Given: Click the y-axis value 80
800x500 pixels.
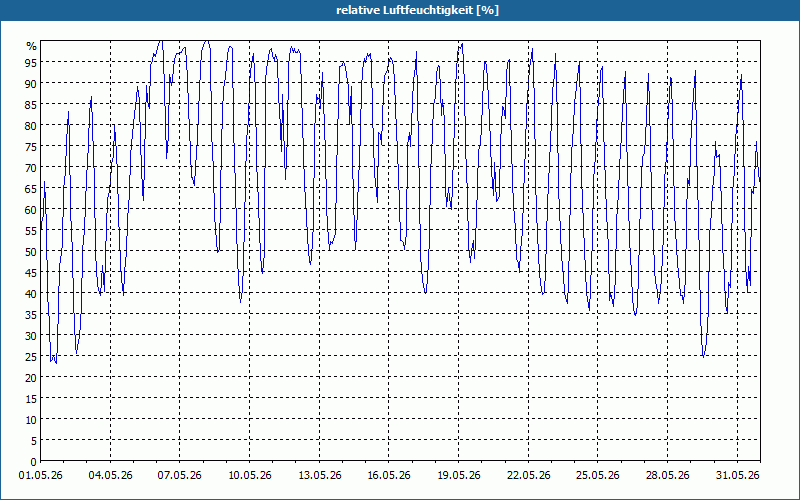Looking at the screenshot, I should point(31,125).
